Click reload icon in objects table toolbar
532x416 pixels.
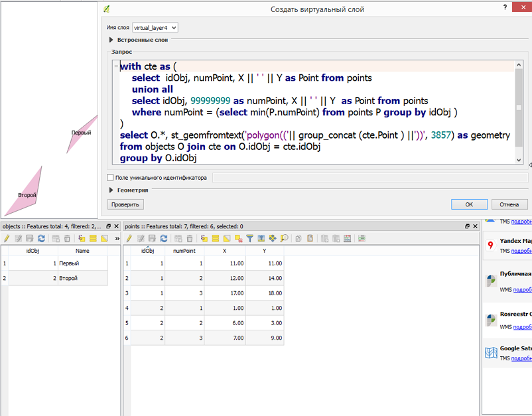41,238
